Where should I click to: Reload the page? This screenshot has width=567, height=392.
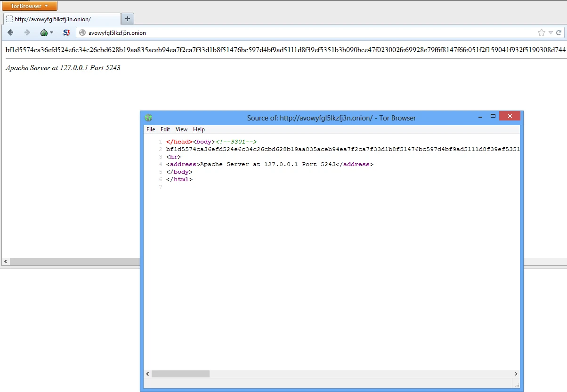point(559,33)
